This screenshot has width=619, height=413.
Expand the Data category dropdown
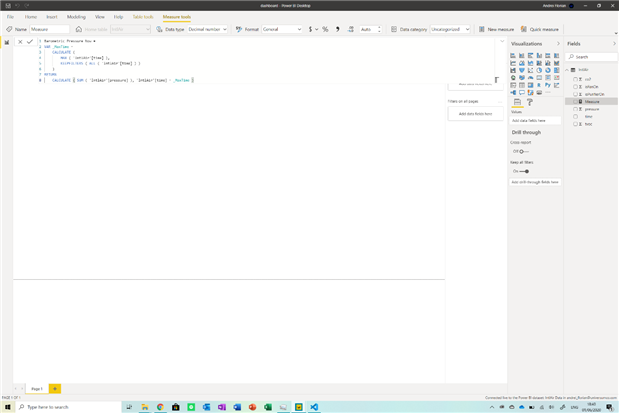(x=449, y=30)
